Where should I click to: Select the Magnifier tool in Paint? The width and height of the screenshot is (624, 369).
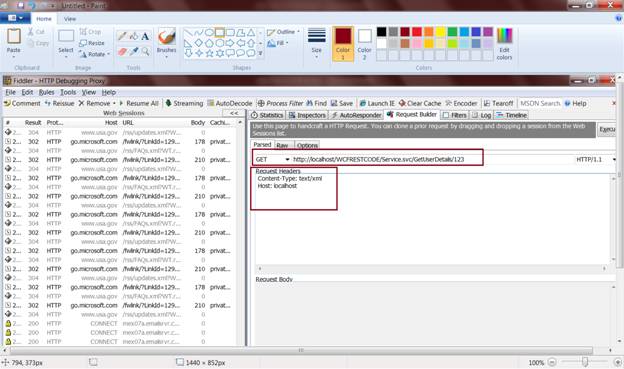coord(145,52)
